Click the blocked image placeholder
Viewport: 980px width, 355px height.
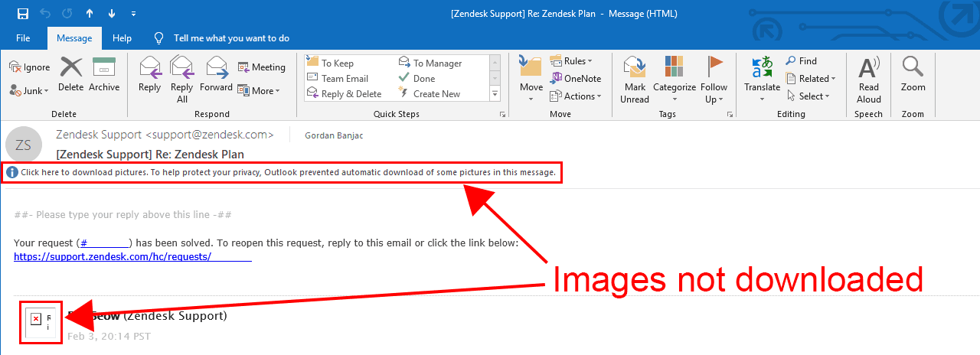pos(41,322)
